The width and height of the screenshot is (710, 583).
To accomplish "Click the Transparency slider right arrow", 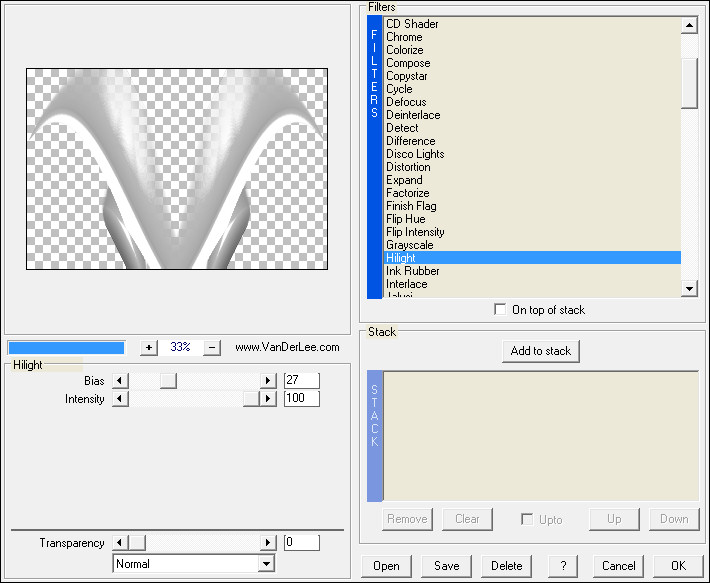I will coord(267,543).
